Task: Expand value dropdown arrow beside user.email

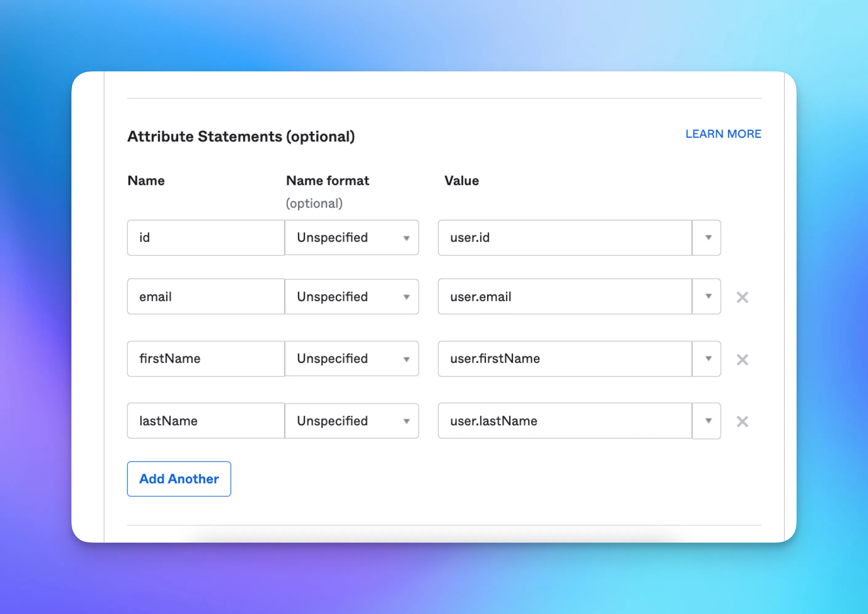Action: (x=706, y=297)
